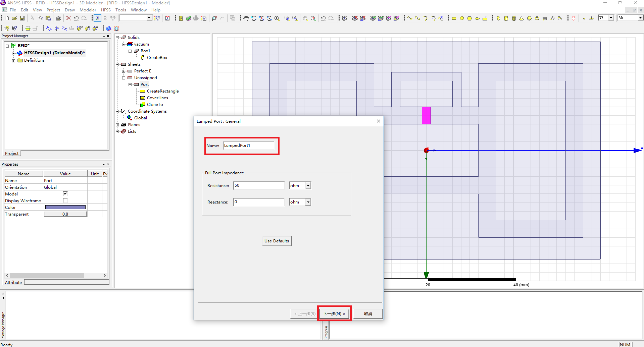Click the Open file folder icon
644x347 pixels.
click(14, 18)
